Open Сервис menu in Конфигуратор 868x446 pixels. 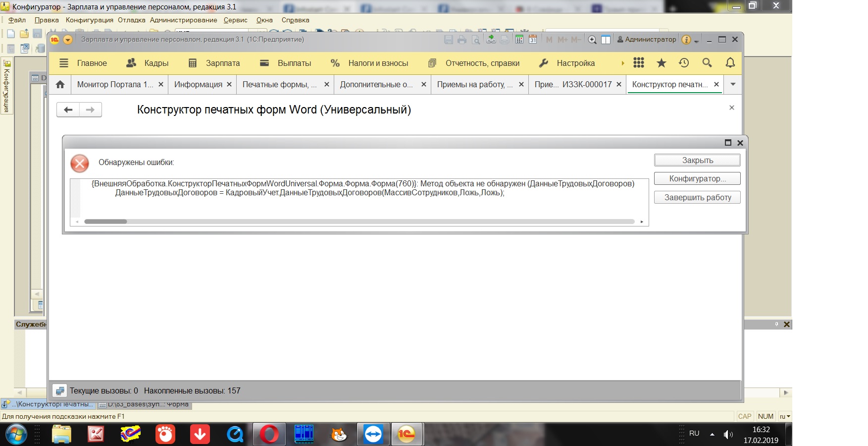point(236,20)
